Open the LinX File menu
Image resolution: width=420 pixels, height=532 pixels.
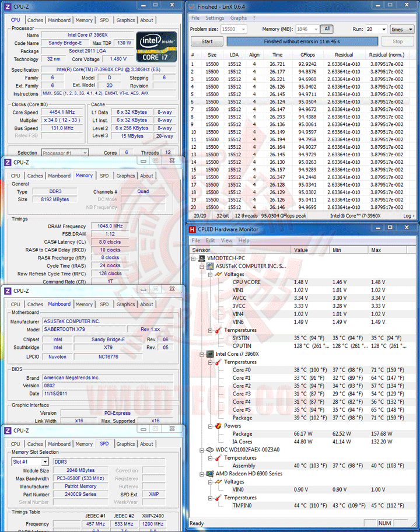195,18
